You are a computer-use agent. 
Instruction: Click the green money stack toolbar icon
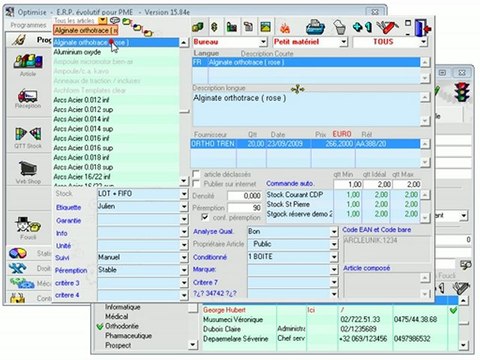tap(198, 27)
